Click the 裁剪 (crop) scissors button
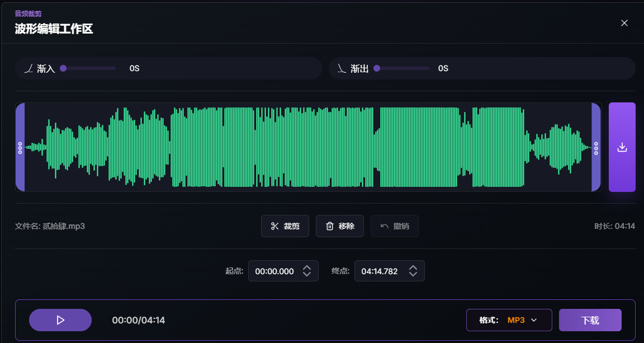This screenshot has height=343, width=644. pyautogui.click(x=285, y=226)
